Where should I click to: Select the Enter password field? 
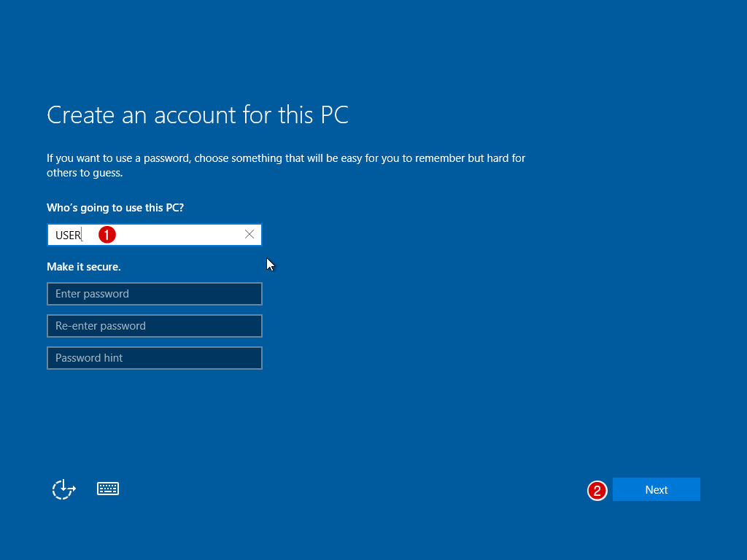click(155, 294)
